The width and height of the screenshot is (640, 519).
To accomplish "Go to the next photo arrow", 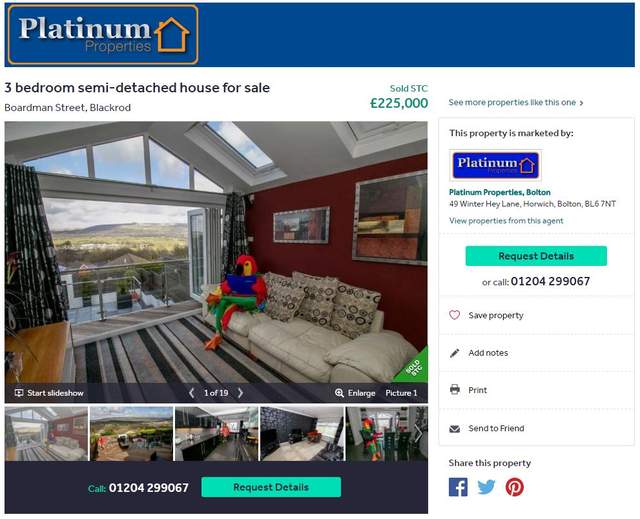I will [x=240, y=393].
